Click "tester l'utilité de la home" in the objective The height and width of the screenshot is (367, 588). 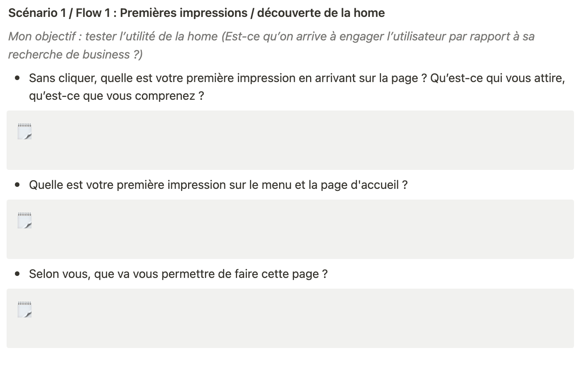click(151, 37)
